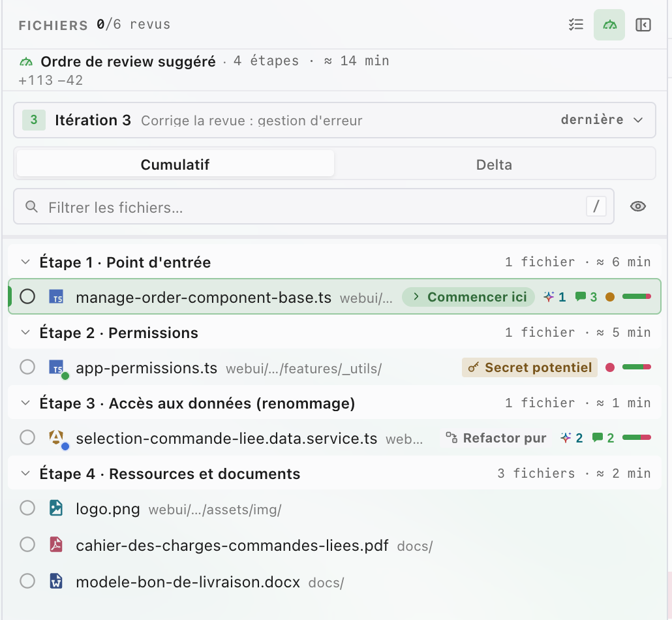The height and width of the screenshot is (620, 672).
Task: Click comments count 2 on selection-commande-liee
Action: pos(603,438)
